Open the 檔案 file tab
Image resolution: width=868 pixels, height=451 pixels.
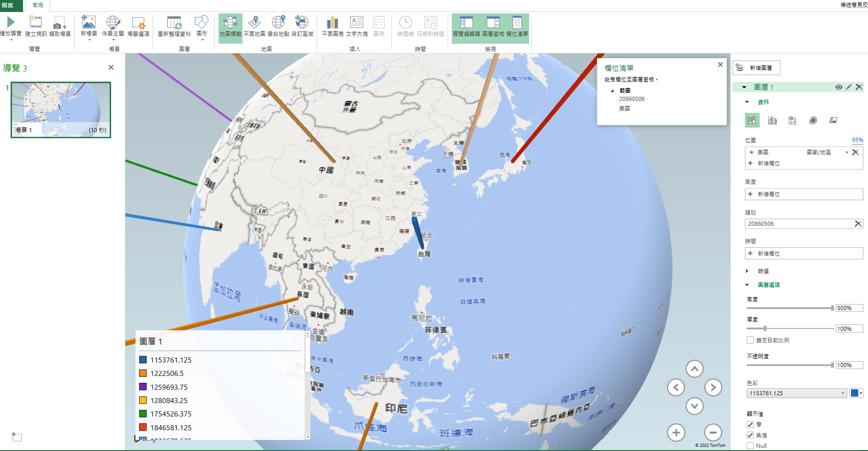click(x=11, y=6)
